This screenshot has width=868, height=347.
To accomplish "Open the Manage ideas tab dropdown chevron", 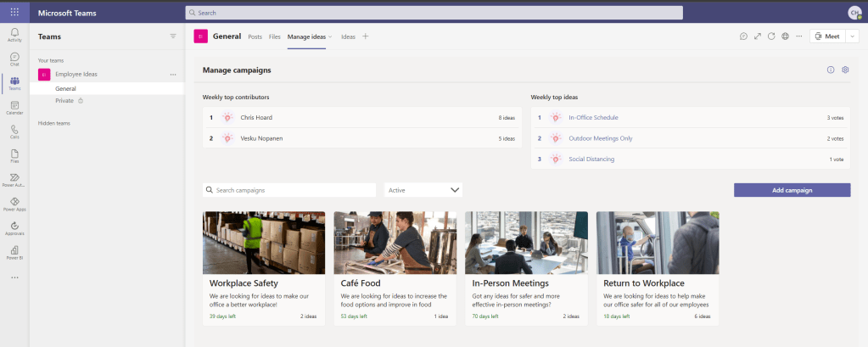I will click(x=330, y=36).
